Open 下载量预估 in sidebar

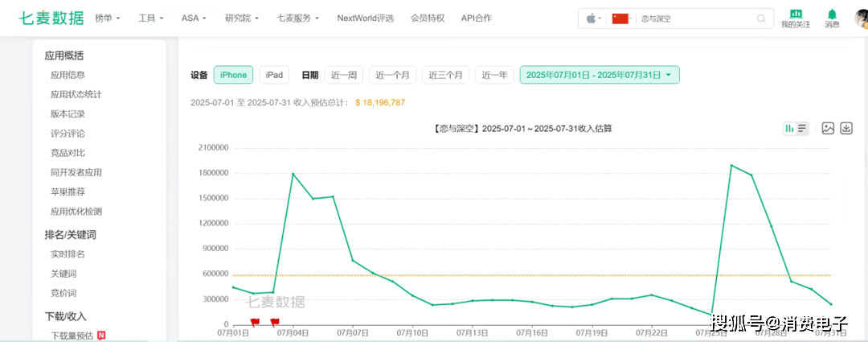point(72,336)
